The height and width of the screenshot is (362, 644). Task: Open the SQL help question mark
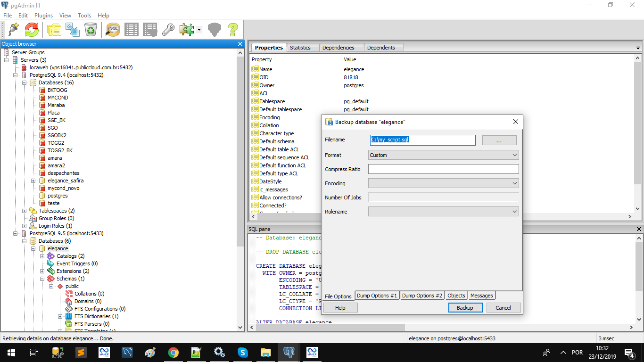(x=233, y=30)
